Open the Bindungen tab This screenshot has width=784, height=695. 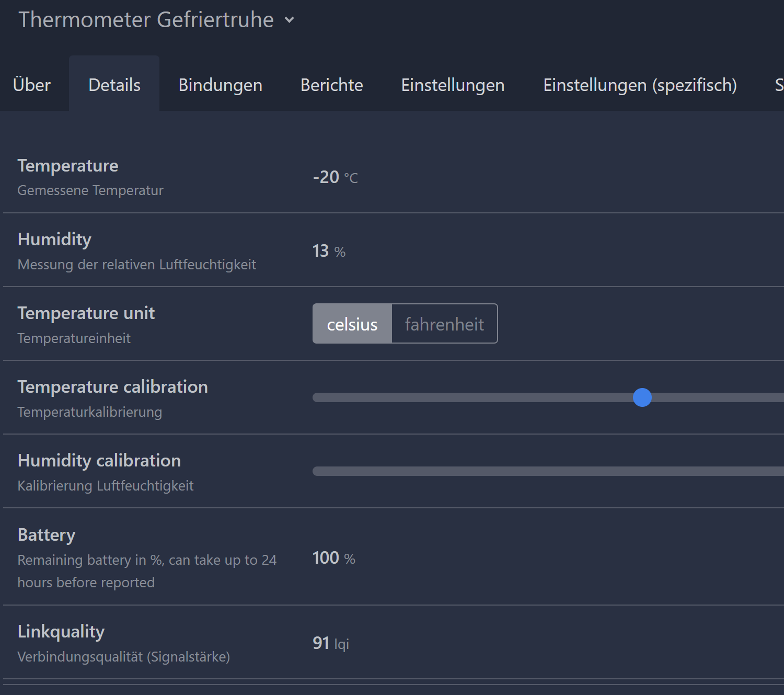[x=220, y=85]
